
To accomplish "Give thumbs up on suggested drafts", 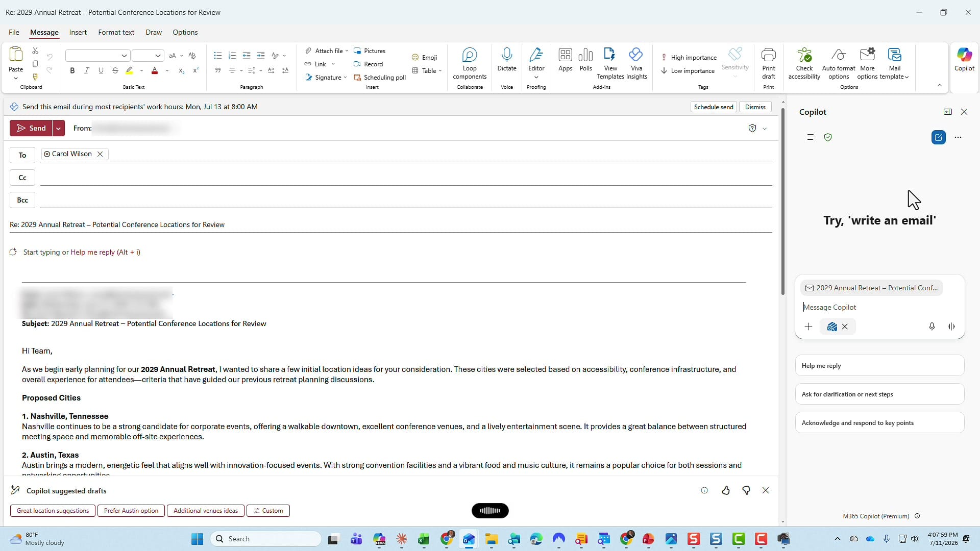I will point(726,490).
